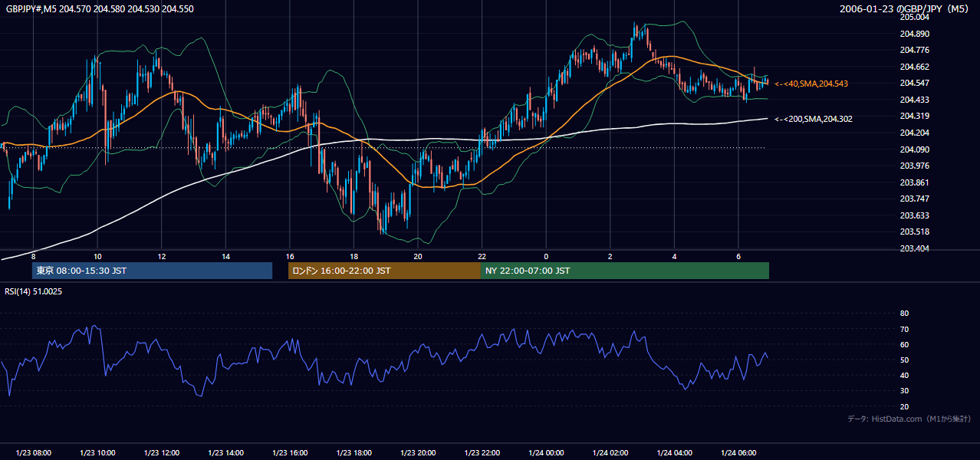Click the bottom time label 1/23 16:00

point(290,453)
